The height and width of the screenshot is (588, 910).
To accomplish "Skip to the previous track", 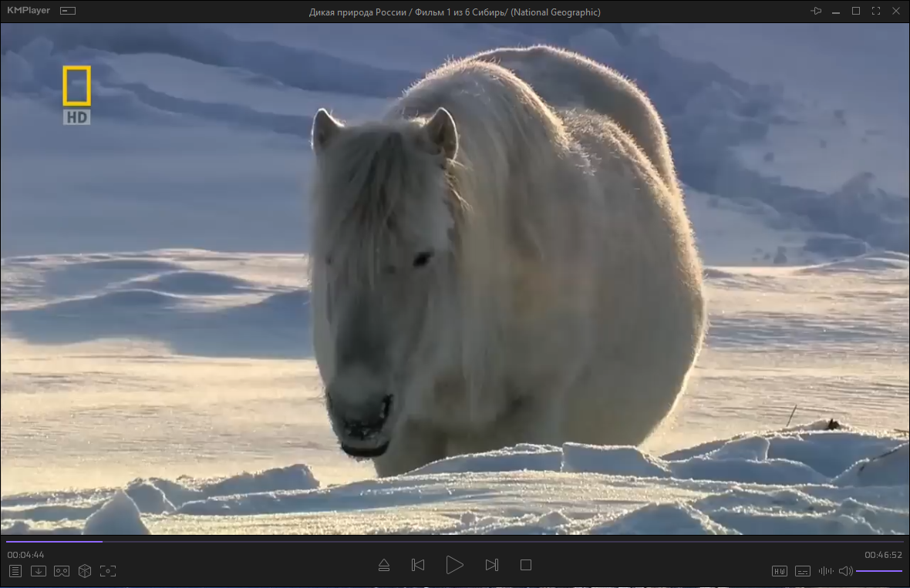I will point(418,565).
